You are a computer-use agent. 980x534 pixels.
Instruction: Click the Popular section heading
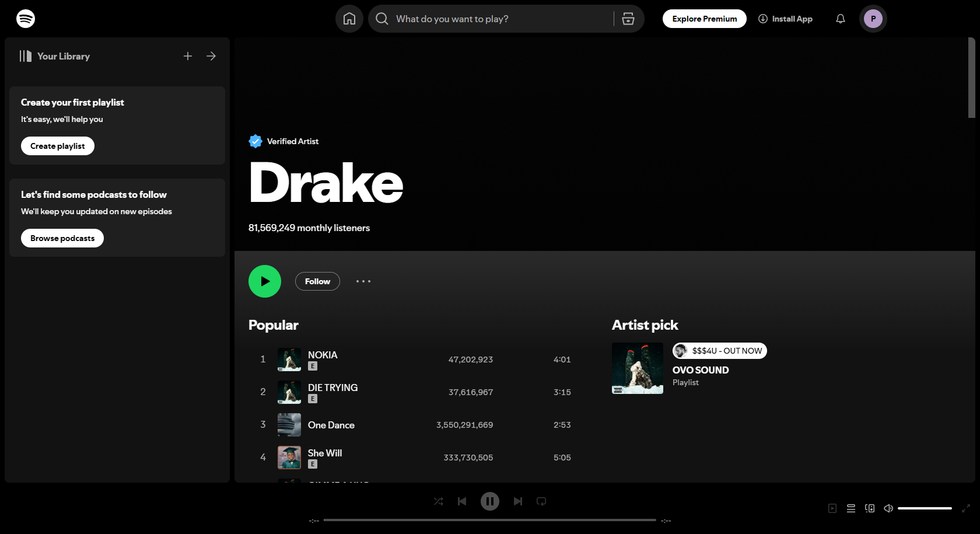(x=274, y=325)
